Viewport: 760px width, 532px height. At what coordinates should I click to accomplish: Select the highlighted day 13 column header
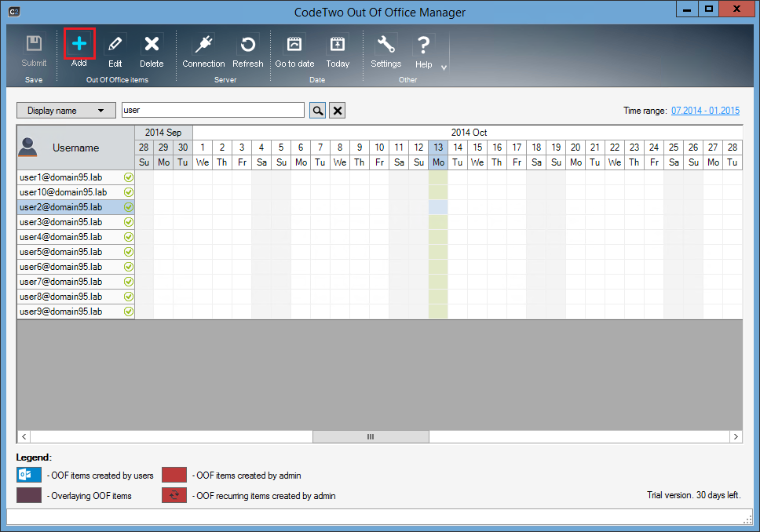click(x=438, y=148)
